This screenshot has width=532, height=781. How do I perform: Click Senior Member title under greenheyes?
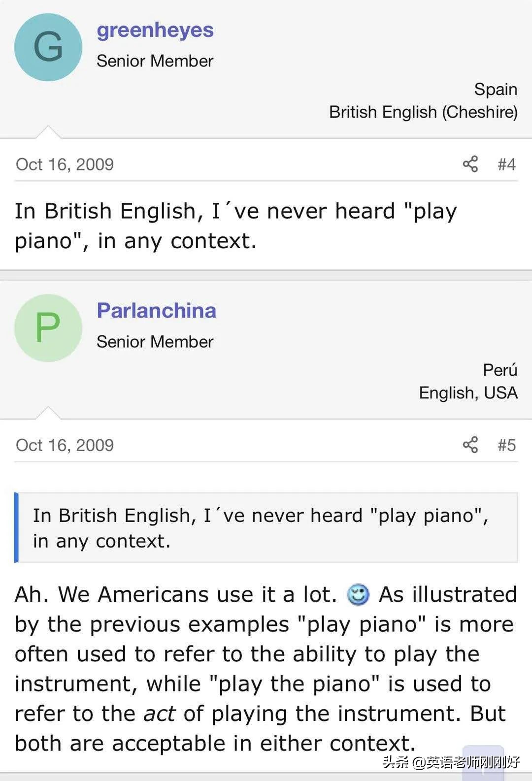click(155, 61)
